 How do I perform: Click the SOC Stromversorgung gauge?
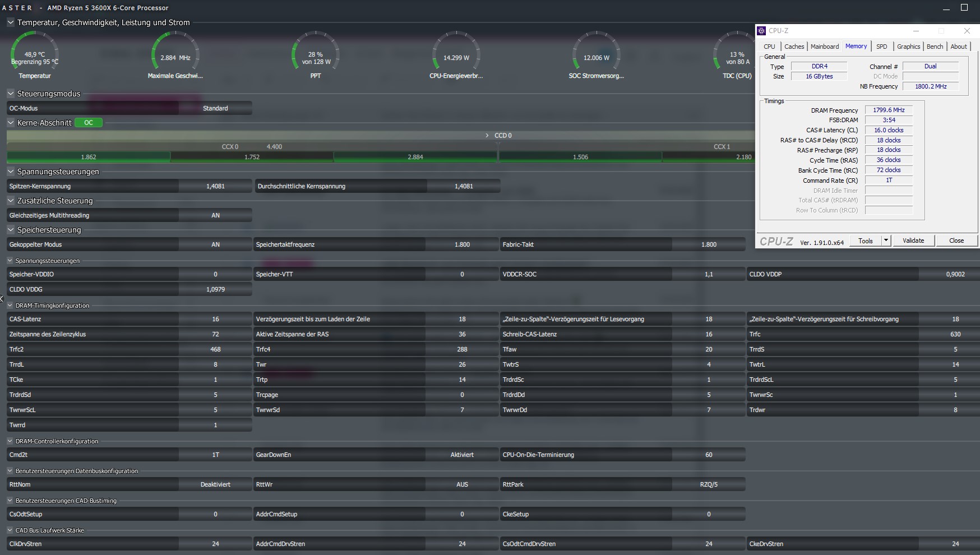point(597,54)
